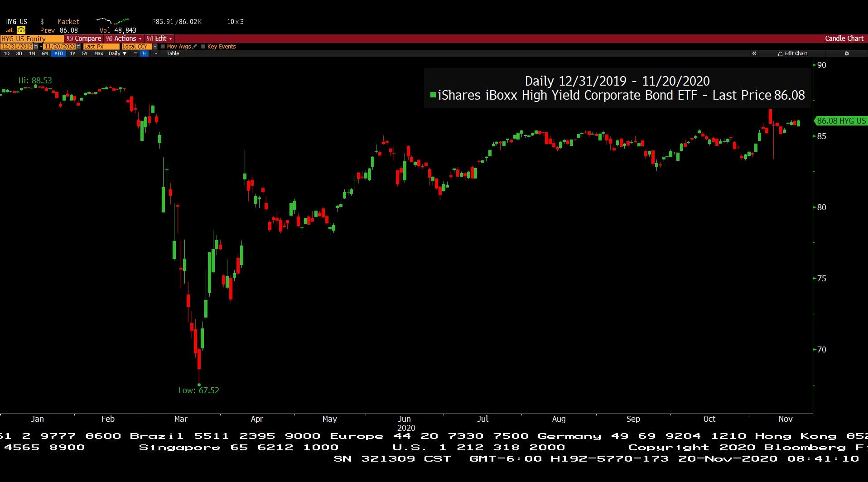The height and width of the screenshot is (482, 868).
Task: Enable the Key Events checkbox
Action: [x=203, y=47]
